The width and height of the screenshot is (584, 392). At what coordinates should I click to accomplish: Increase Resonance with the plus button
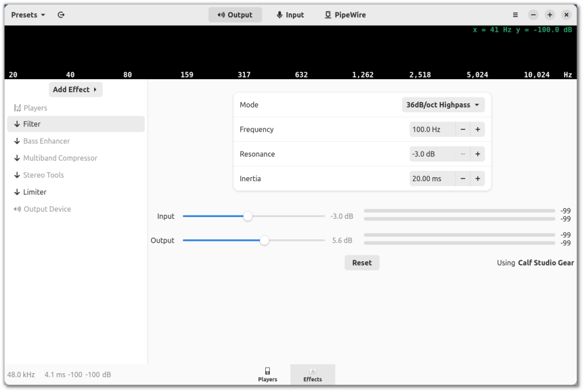click(x=478, y=154)
